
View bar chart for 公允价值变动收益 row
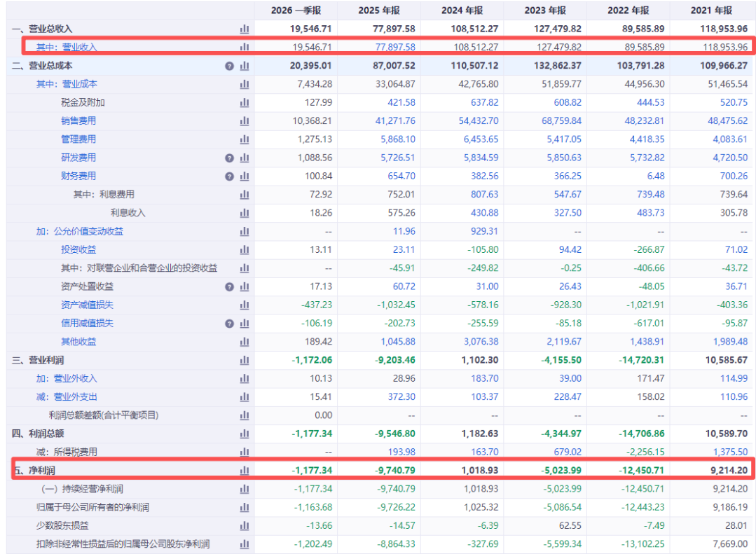[245, 231]
